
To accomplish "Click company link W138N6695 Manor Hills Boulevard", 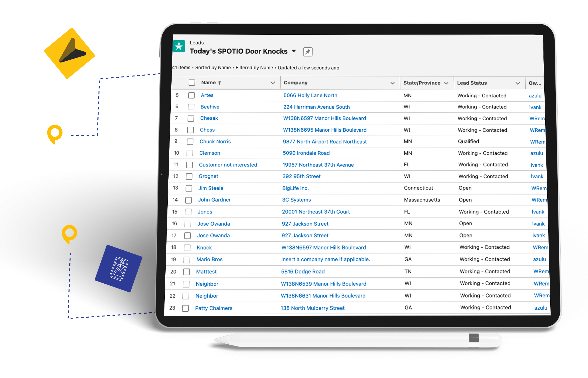I will tap(325, 130).
